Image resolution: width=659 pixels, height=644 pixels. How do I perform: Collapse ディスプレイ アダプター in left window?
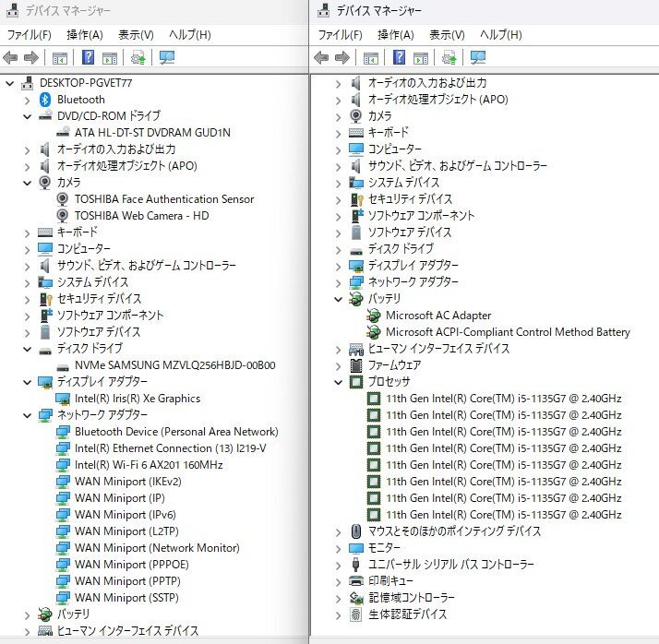27,382
